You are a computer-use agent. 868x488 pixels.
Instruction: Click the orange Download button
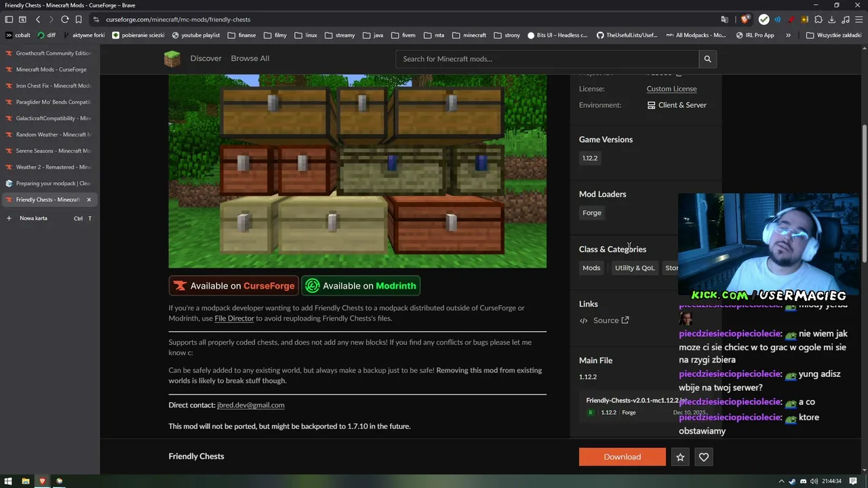[x=622, y=457]
